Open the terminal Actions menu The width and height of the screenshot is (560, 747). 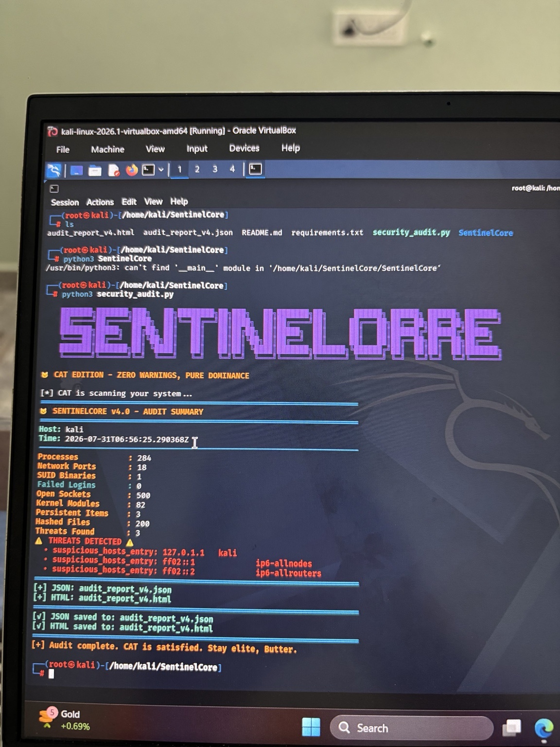[x=100, y=202]
